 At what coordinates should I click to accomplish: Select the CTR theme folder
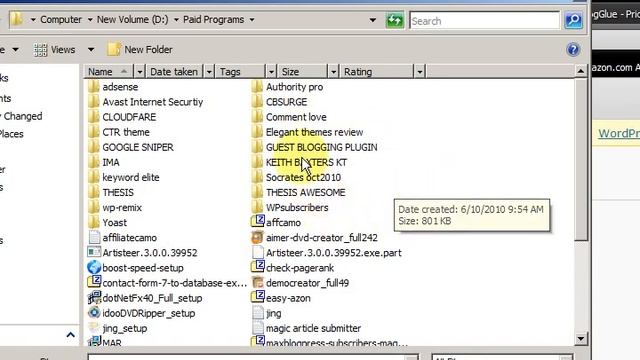click(119, 132)
